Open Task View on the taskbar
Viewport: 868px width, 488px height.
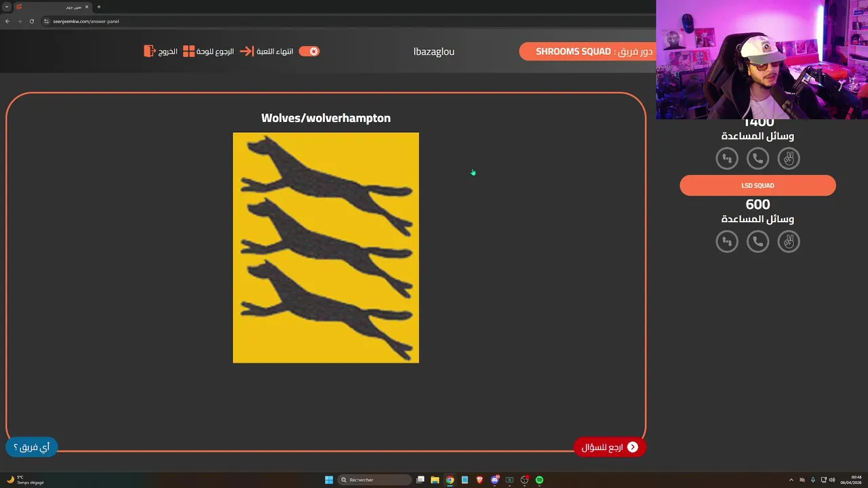420,480
